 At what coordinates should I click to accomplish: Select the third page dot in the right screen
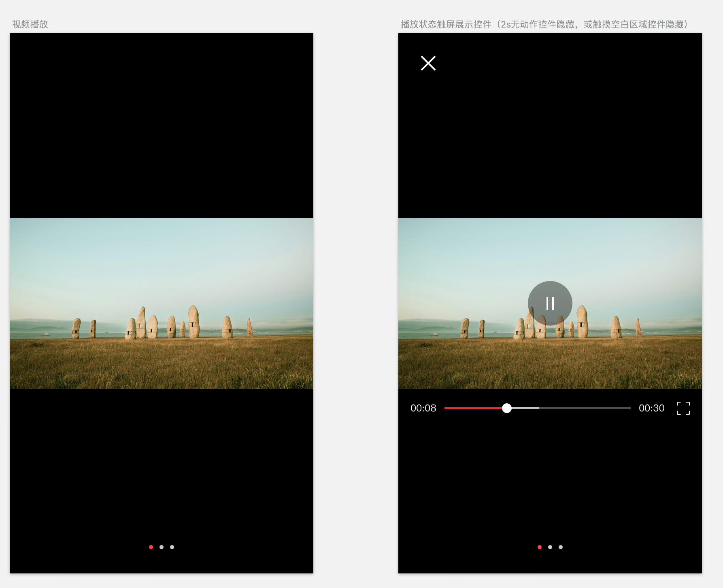(x=561, y=547)
